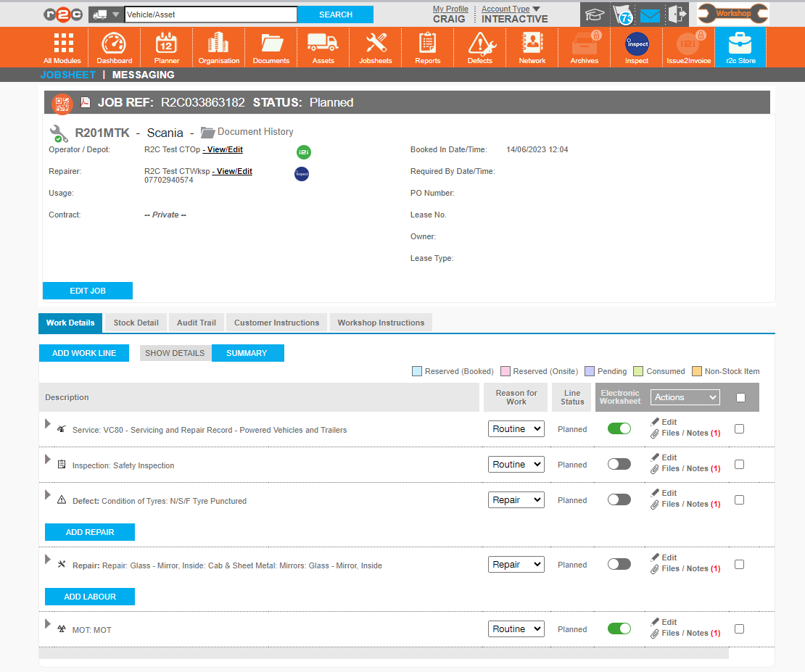The height and width of the screenshot is (672, 805).
Task: Disable electronic worksheet for MOT line
Action: point(619,629)
